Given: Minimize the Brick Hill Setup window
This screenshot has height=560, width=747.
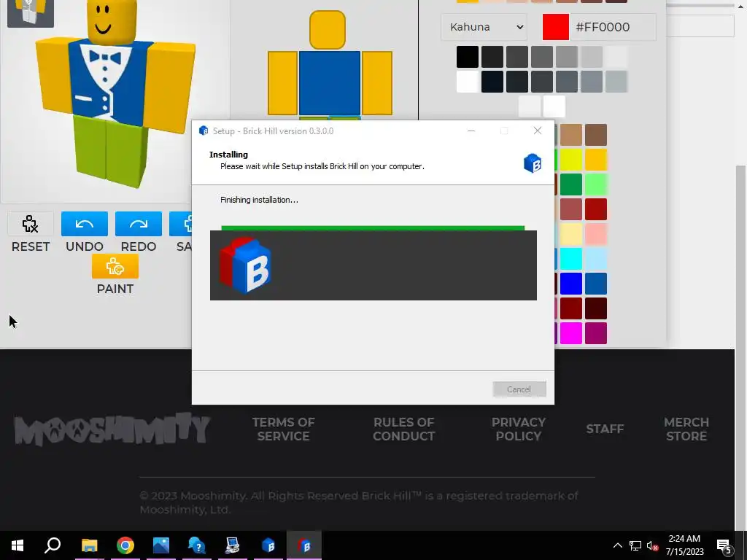Looking at the screenshot, I should coord(471,131).
